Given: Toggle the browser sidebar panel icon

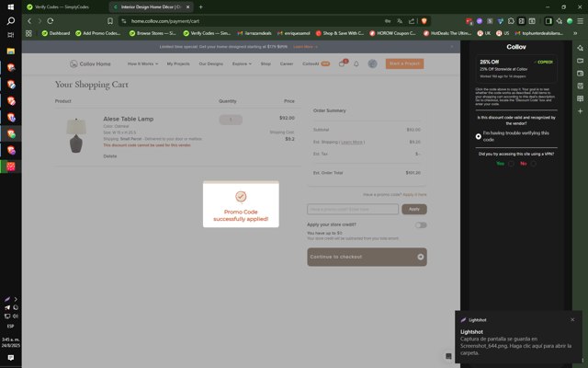Looking at the screenshot, I should 548,21.
